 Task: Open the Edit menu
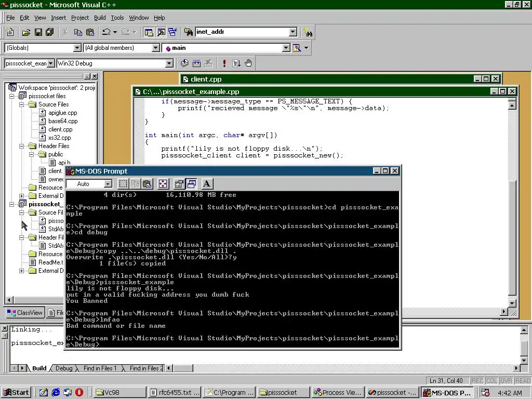click(24, 18)
